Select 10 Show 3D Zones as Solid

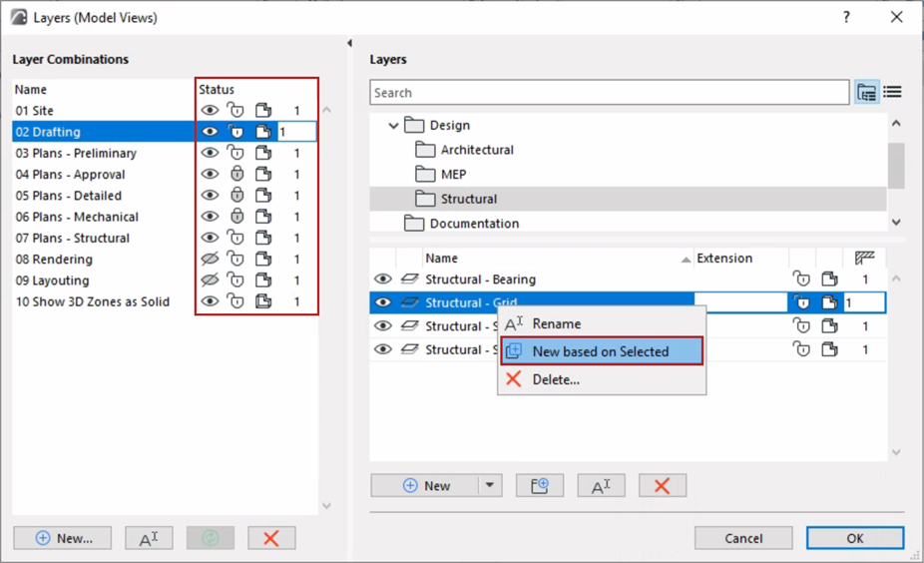[x=93, y=301]
